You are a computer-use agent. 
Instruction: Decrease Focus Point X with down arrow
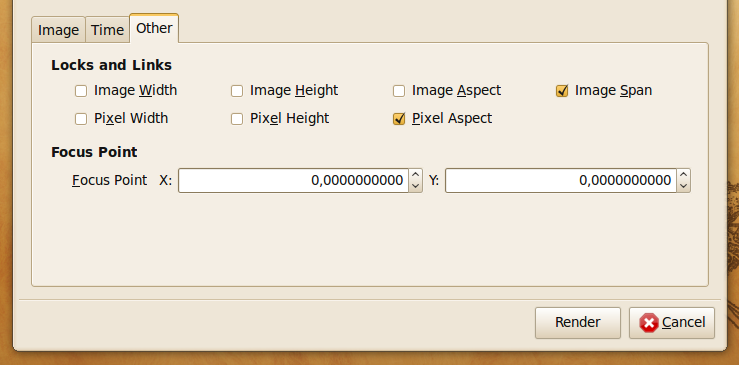coord(415,186)
